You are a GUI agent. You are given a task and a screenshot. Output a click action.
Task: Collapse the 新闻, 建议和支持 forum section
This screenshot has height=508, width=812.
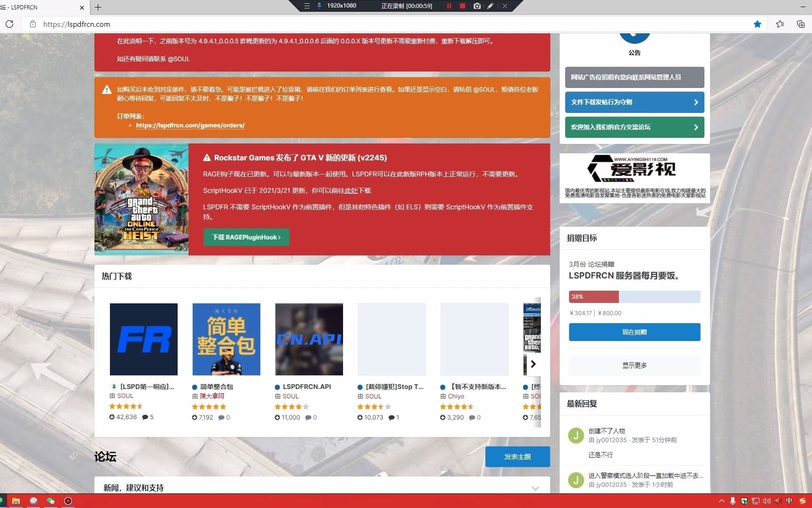tap(535, 488)
